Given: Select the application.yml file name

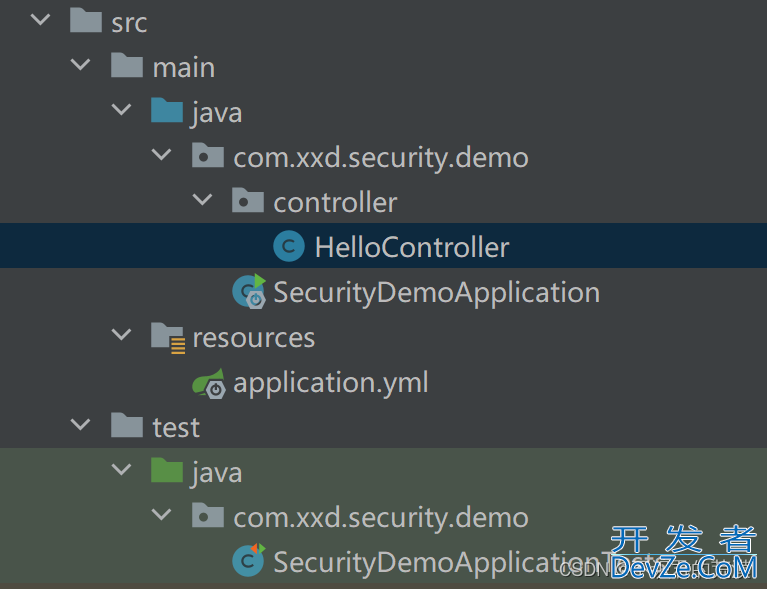Looking at the screenshot, I should tap(331, 383).
